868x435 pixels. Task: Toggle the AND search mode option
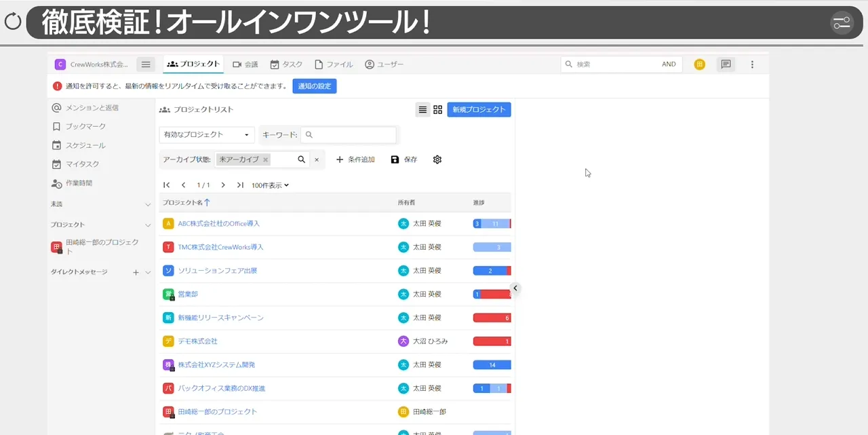tap(669, 64)
